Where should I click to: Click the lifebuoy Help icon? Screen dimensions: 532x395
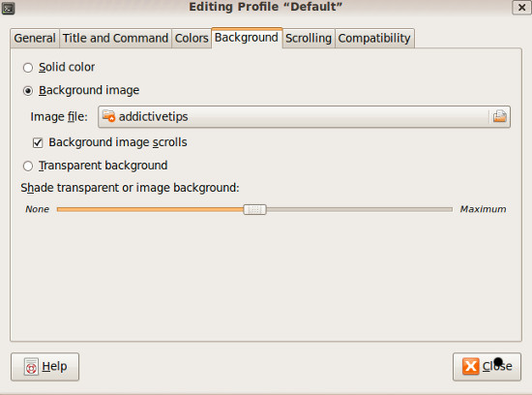(31, 367)
